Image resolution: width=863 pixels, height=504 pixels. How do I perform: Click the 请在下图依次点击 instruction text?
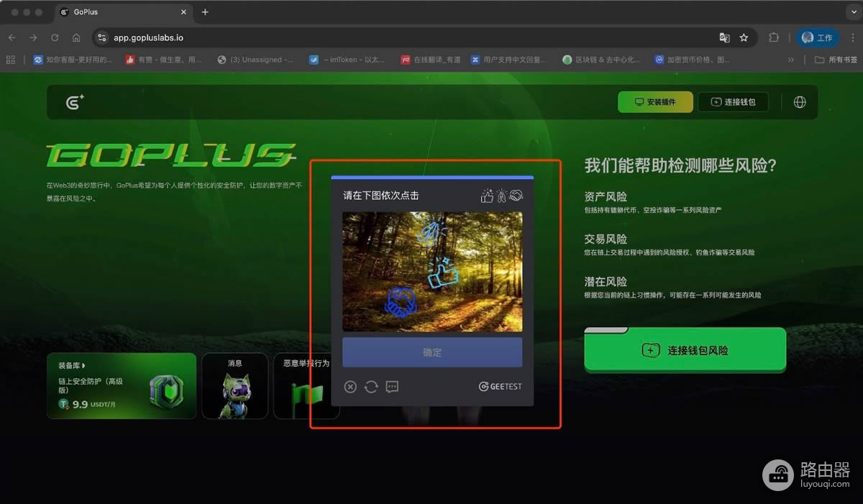pos(381,196)
